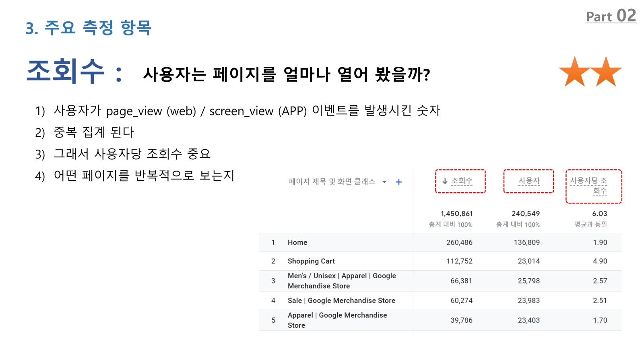Image resolution: width=644 pixels, height=362 pixels.
Task: Click the Part 02 link
Action: pyautogui.click(x=611, y=16)
